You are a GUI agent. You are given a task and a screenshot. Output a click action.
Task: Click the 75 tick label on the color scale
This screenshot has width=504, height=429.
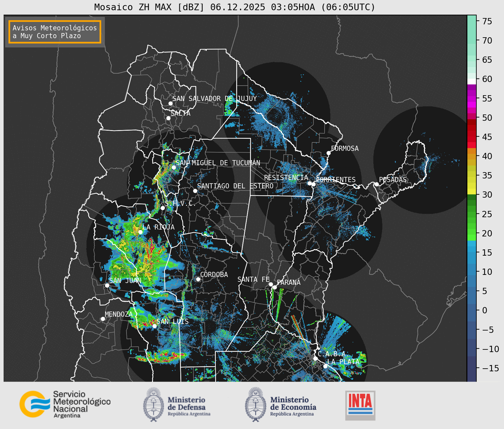point(487,21)
